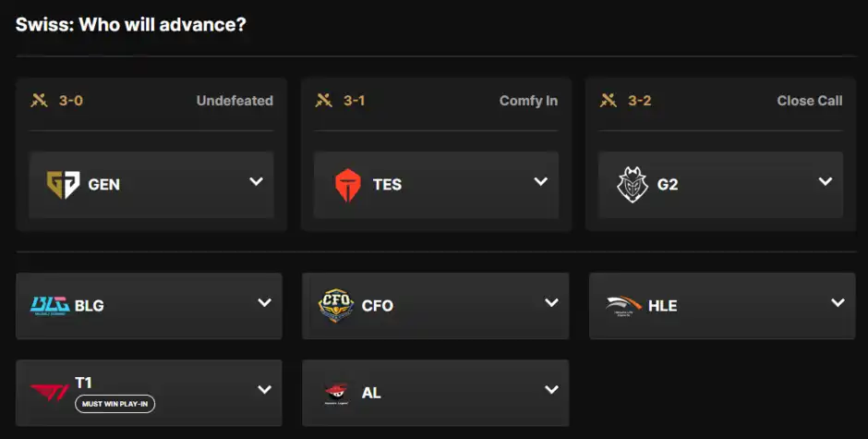Click the G2 samurai logo
868x439 pixels.
[x=633, y=185]
